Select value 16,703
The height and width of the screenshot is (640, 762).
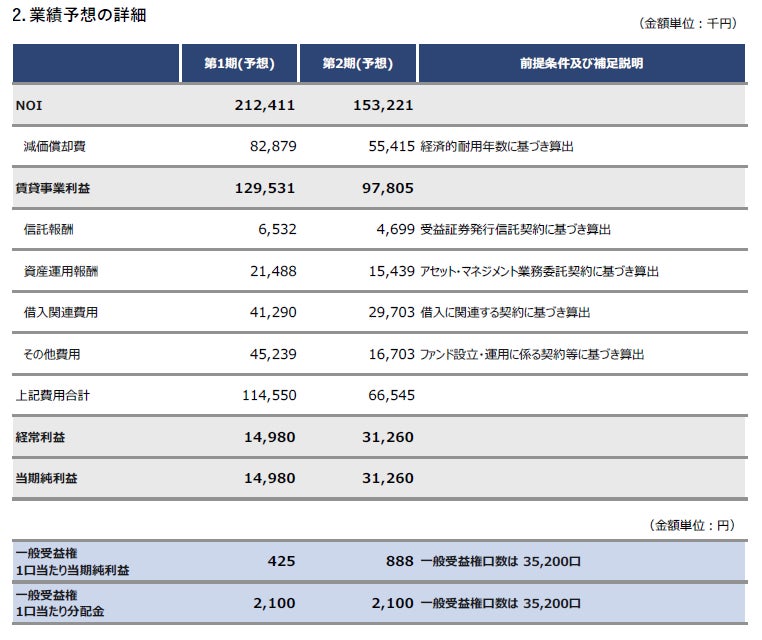pyautogui.click(x=392, y=354)
